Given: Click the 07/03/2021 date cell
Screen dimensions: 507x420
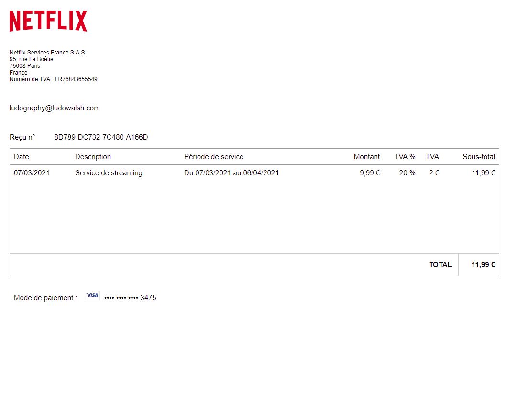Looking at the screenshot, I should (32, 173).
